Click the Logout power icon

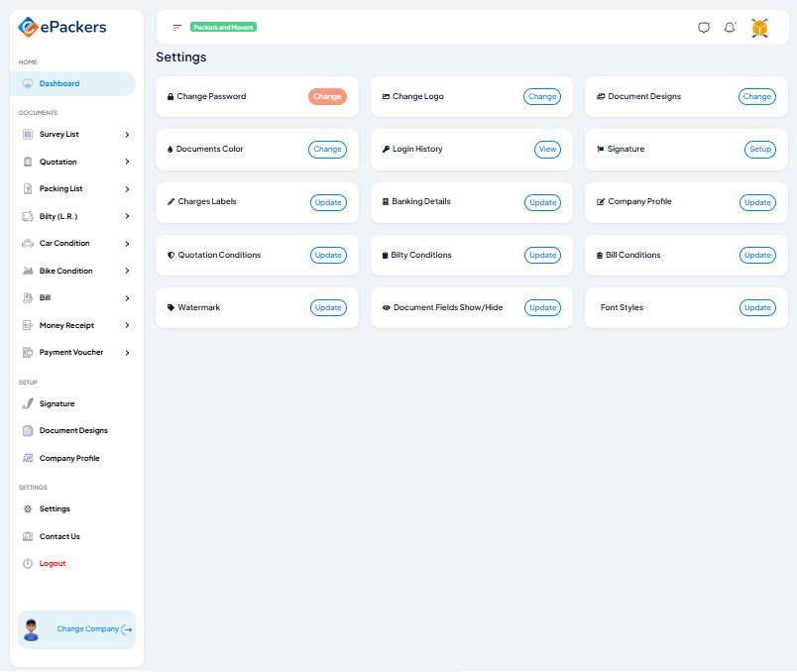(x=28, y=563)
